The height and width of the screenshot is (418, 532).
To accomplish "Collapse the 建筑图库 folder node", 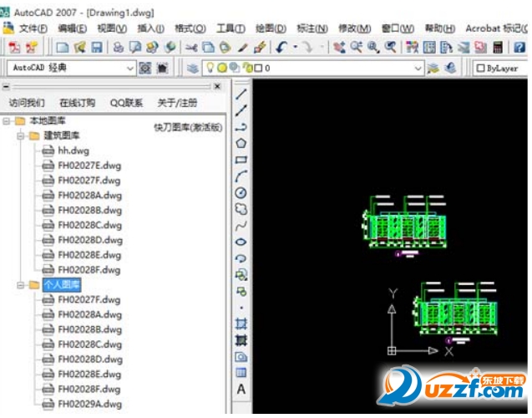I will [20, 135].
